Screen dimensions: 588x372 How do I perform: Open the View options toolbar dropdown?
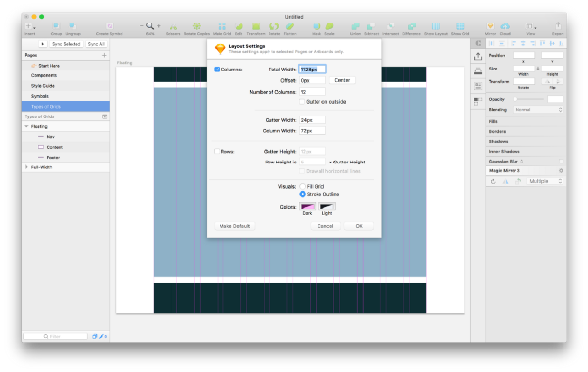(531, 26)
